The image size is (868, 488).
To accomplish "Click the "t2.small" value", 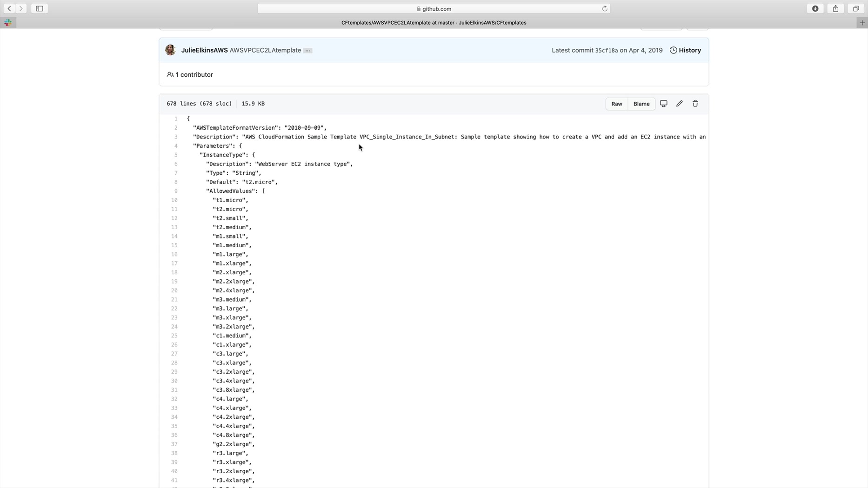I will (231, 218).
